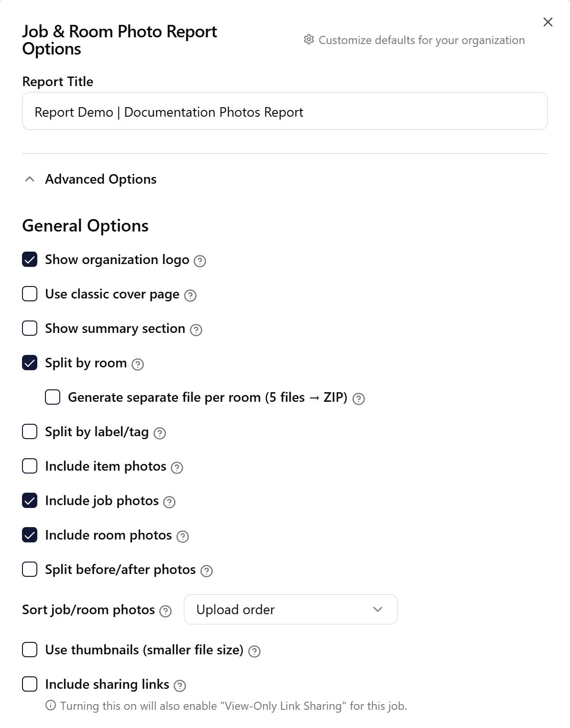Enable Use classic cover page
The image size is (570, 728).
[30, 294]
